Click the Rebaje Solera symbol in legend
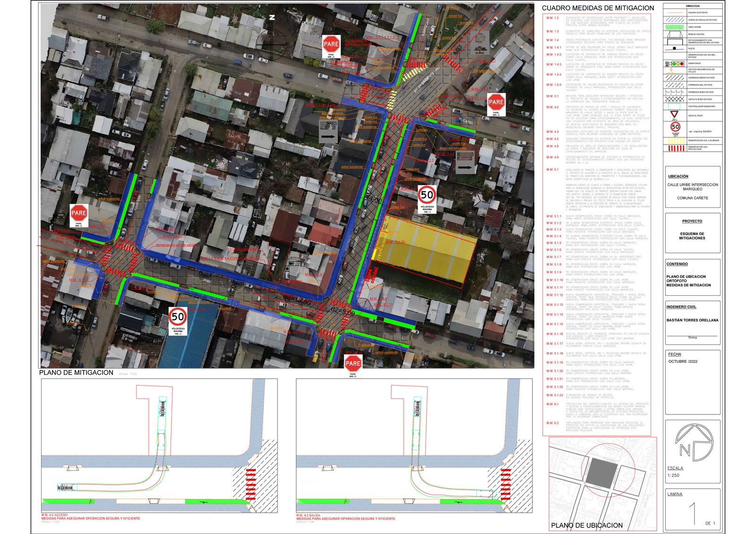Image resolution: width=756 pixels, height=534 pixels. click(674, 34)
